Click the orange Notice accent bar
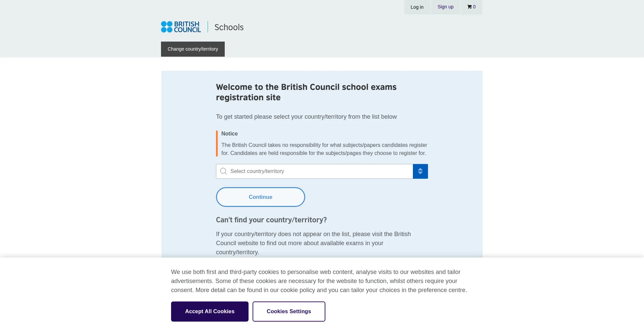 tap(217, 144)
